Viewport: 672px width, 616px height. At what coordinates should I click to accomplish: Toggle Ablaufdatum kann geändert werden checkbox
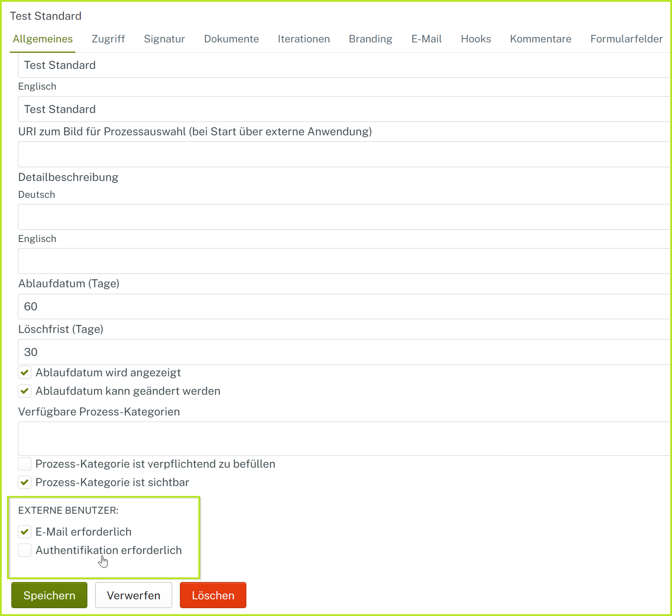click(25, 391)
